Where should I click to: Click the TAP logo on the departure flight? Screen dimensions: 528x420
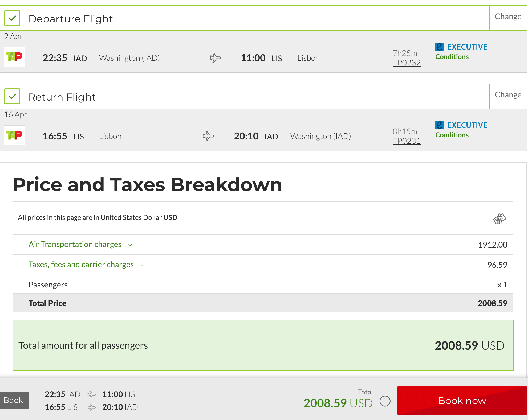(14, 57)
